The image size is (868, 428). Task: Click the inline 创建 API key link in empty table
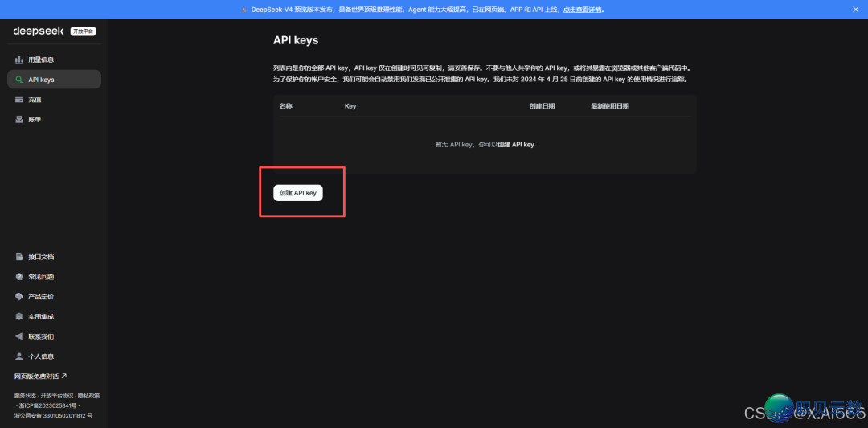click(516, 144)
